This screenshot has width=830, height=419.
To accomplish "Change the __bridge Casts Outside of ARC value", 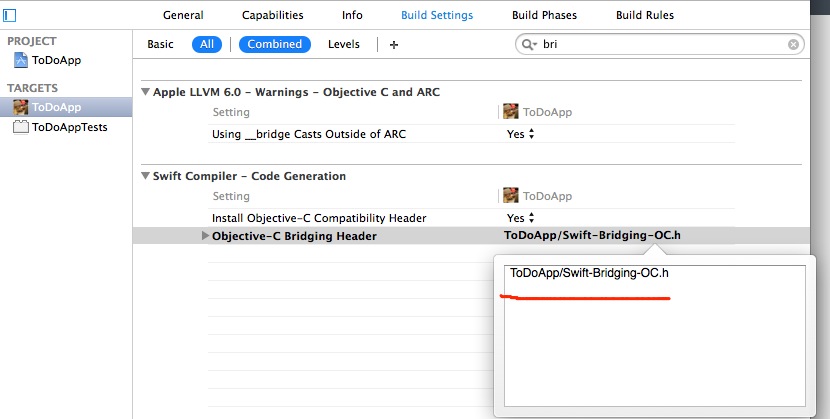I will click(521, 134).
